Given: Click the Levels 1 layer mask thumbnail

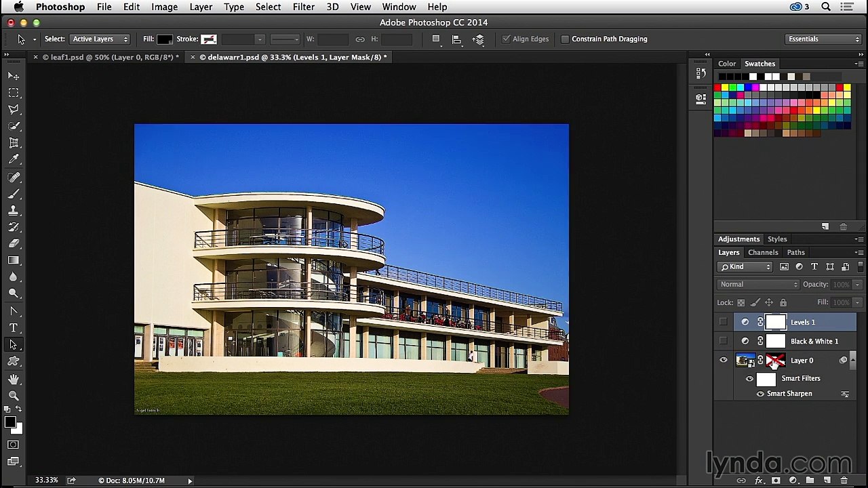Looking at the screenshot, I should tap(775, 323).
